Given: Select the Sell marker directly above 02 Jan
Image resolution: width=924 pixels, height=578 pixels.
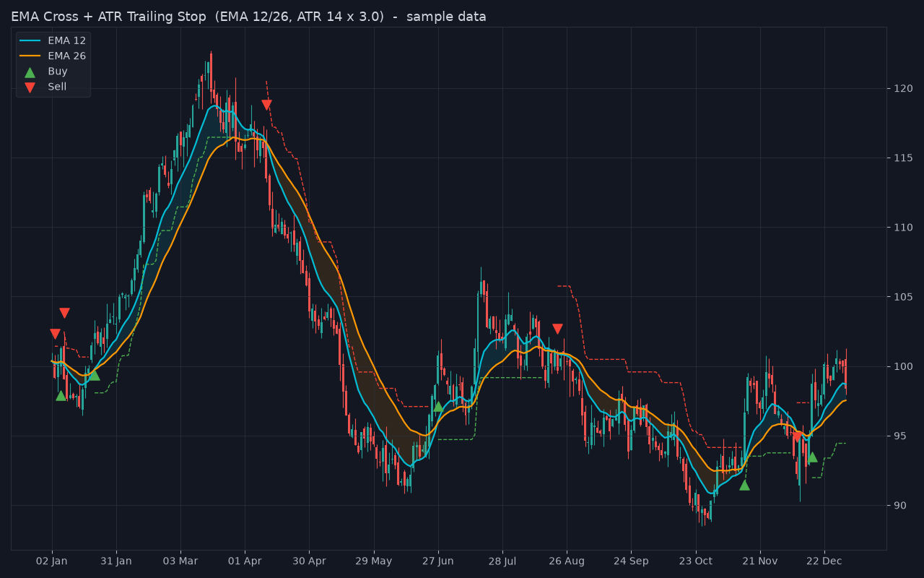Looking at the screenshot, I should (55, 334).
